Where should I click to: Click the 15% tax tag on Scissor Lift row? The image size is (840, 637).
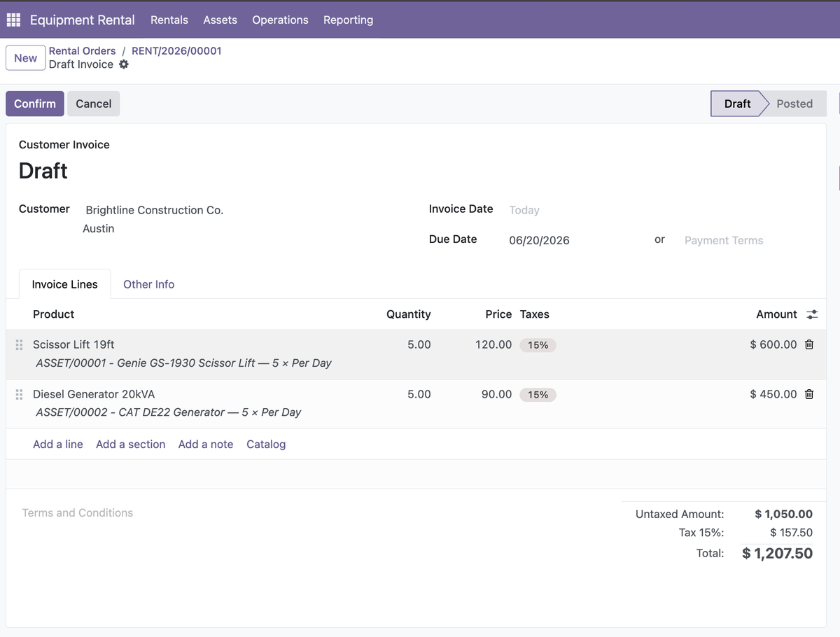point(538,345)
